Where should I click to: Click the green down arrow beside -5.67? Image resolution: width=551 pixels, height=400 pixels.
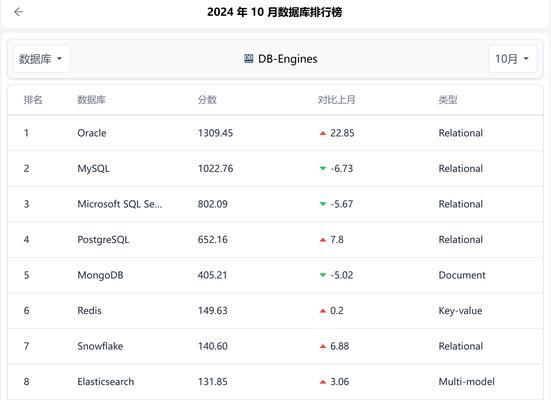(x=323, y=204)
